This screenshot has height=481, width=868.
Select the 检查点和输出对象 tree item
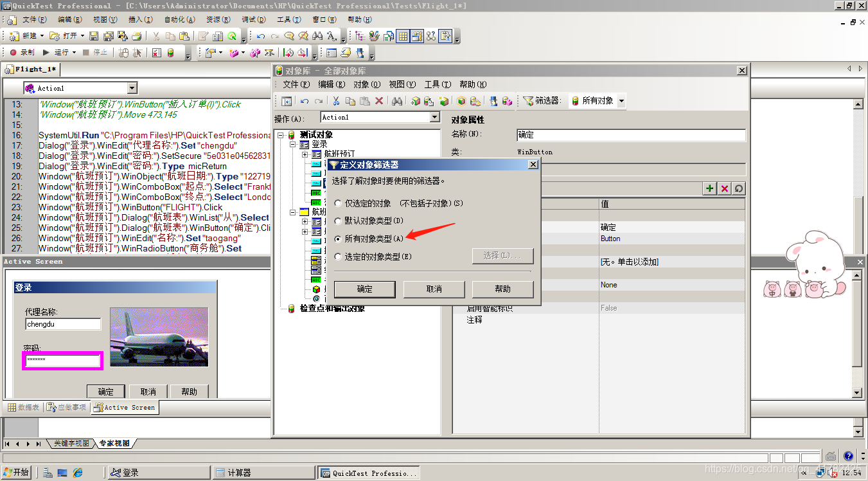(332, 309)
